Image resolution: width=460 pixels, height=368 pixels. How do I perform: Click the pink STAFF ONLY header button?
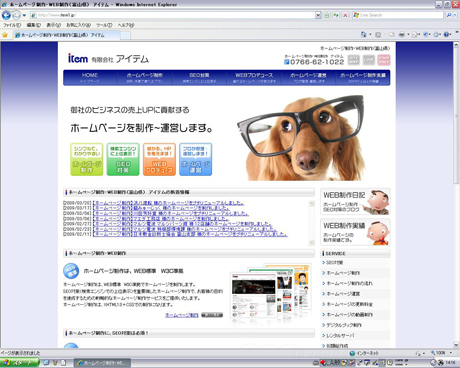coord(384,60)
